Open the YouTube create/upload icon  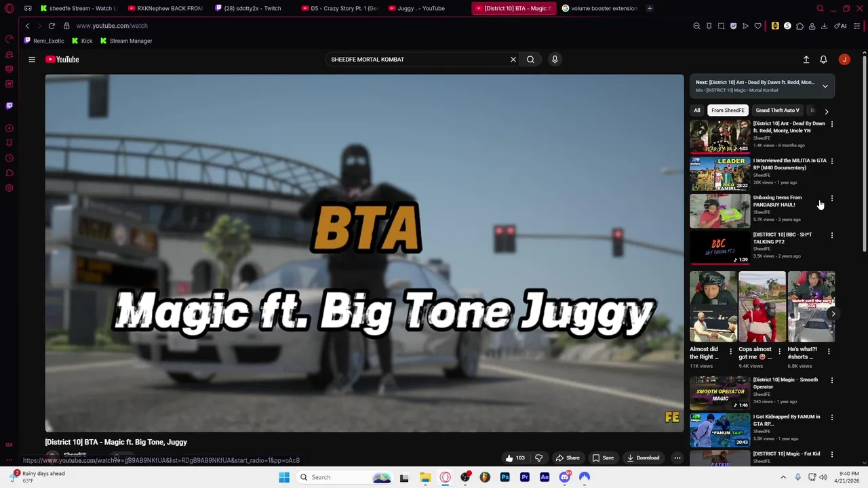(806, 60)
